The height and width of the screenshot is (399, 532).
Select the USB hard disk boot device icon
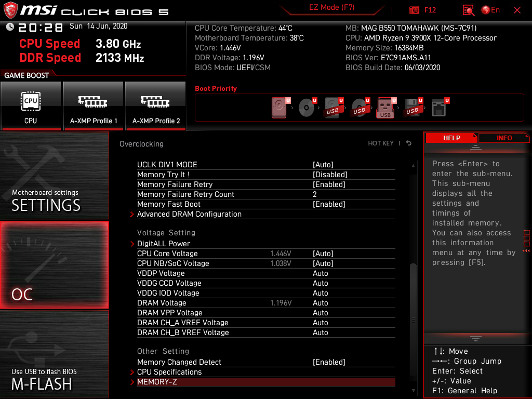pyautogui.click(x=334, y=108)
